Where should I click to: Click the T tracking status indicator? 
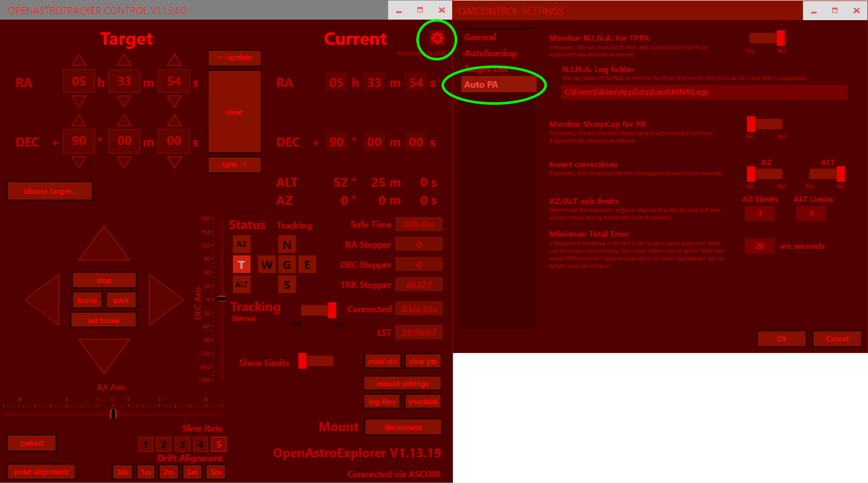pos(241,264)
